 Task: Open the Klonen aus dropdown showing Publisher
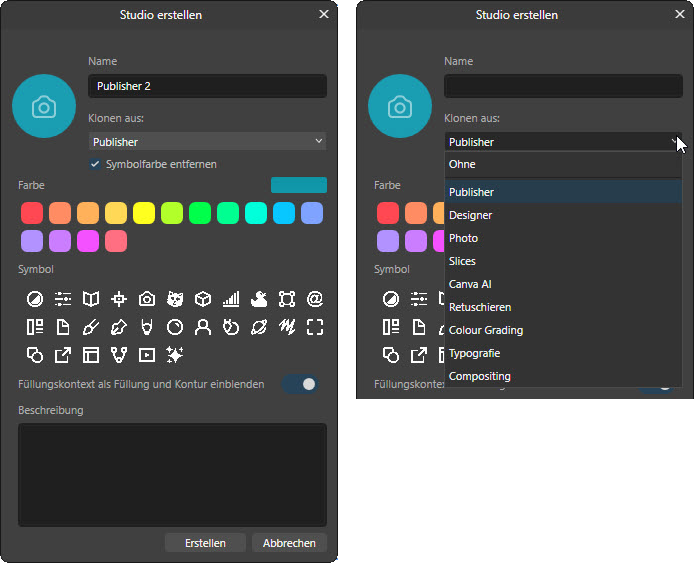click(x=207, y=142)
